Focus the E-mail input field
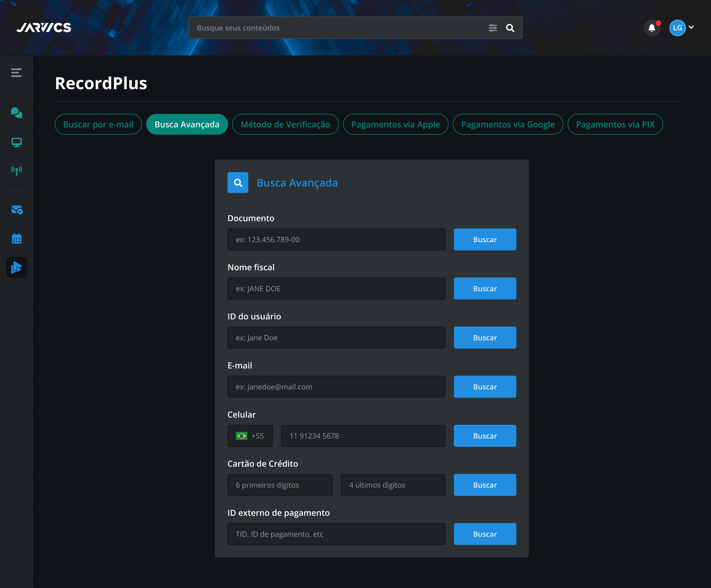Image resolution: width=711 pixels, height=588 pixels. point(337,387)
